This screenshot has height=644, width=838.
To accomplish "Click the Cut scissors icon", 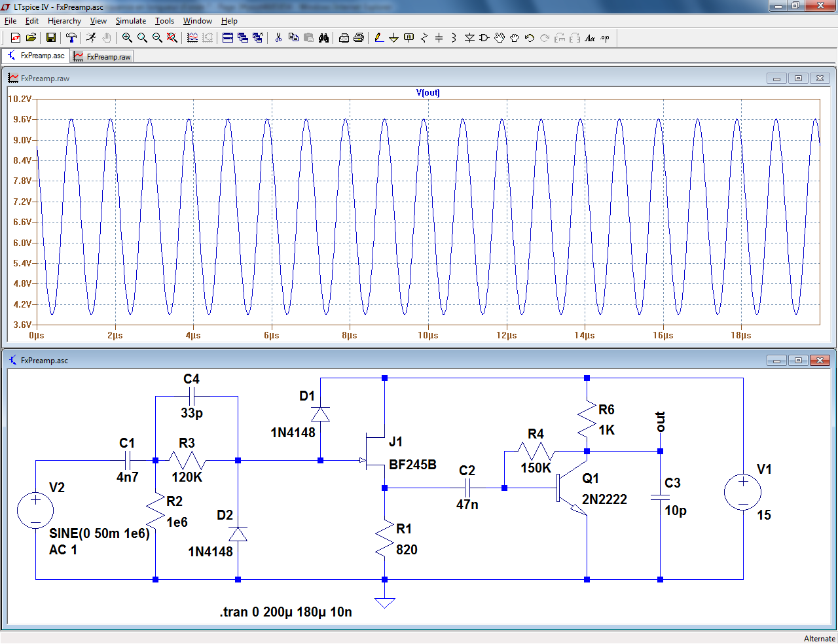I will (x=278, y=38).
